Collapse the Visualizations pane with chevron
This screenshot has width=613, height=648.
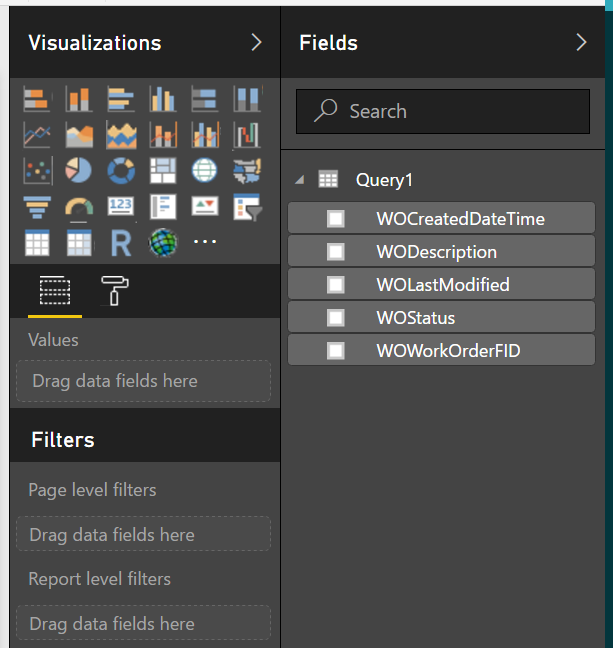coord(256,42)
